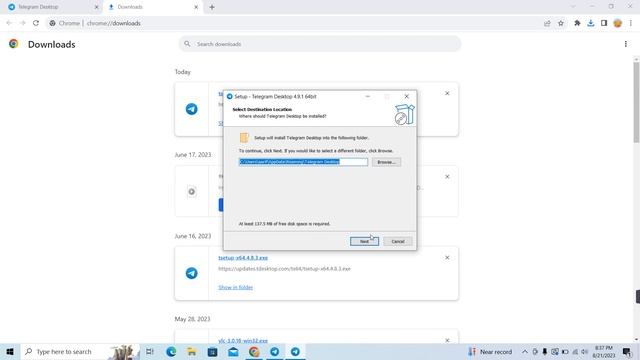Select the destination folder path field
This screenshot has height=360, width=640.
[303, 162]
